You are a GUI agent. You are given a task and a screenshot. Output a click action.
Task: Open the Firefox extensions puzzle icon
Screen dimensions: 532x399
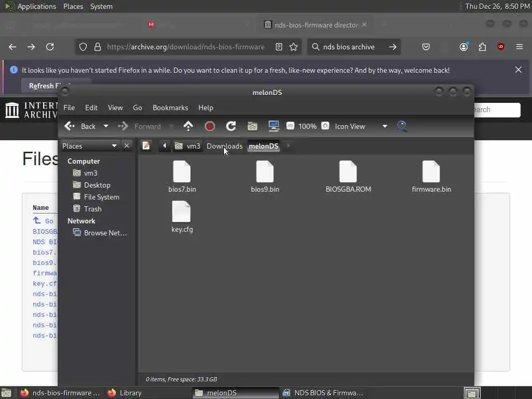pos(482,47)
